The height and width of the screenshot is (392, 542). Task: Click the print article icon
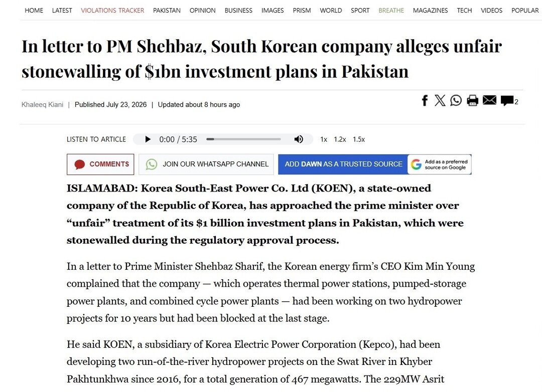pyautogui.click(x=473, y=100)
